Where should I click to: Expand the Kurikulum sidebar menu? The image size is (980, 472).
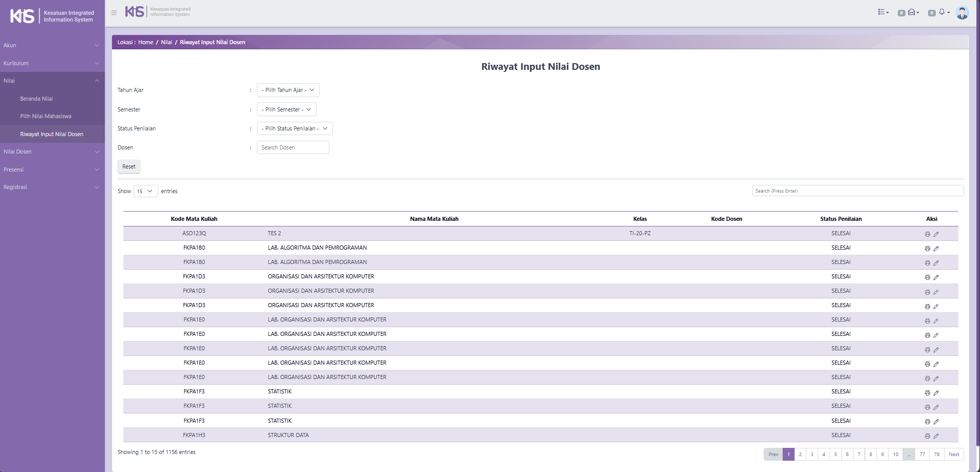pos(51,63)
